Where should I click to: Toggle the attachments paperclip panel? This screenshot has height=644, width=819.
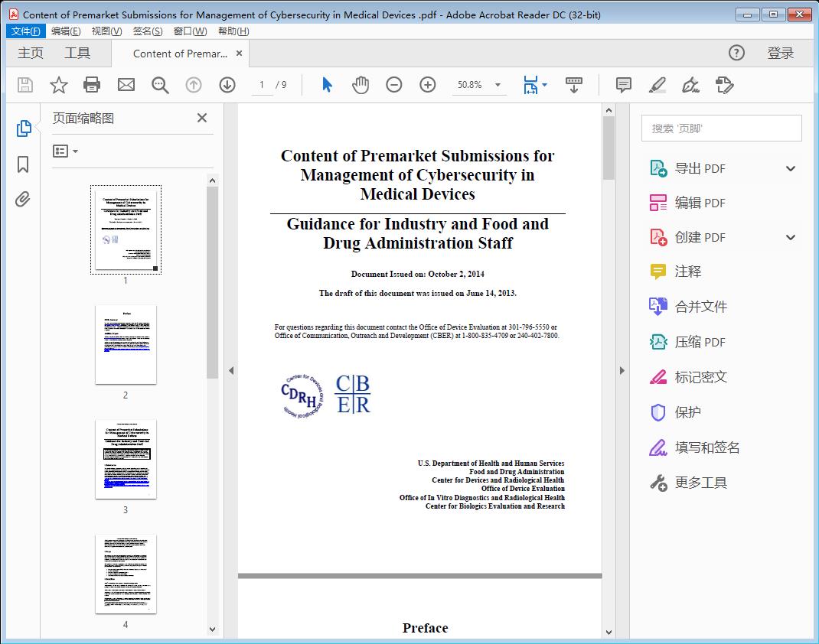pyautogui.click(x=23, y=199)
